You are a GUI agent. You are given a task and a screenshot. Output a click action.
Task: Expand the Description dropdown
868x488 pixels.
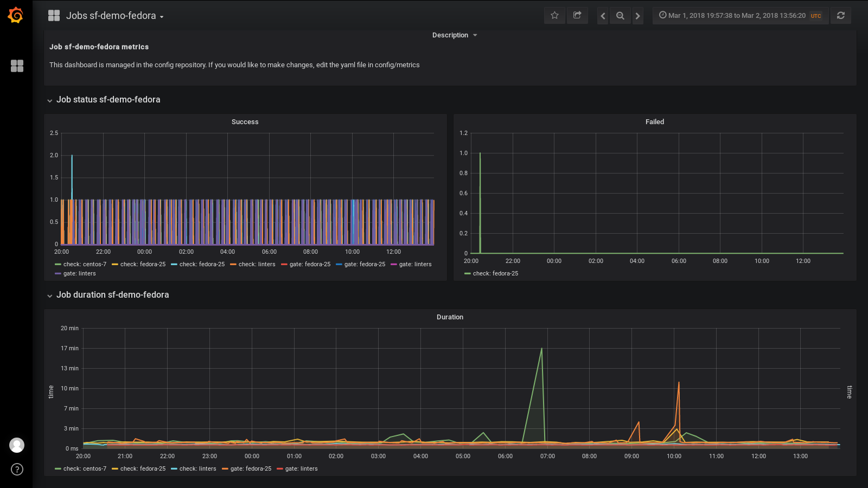click(455, 35)
